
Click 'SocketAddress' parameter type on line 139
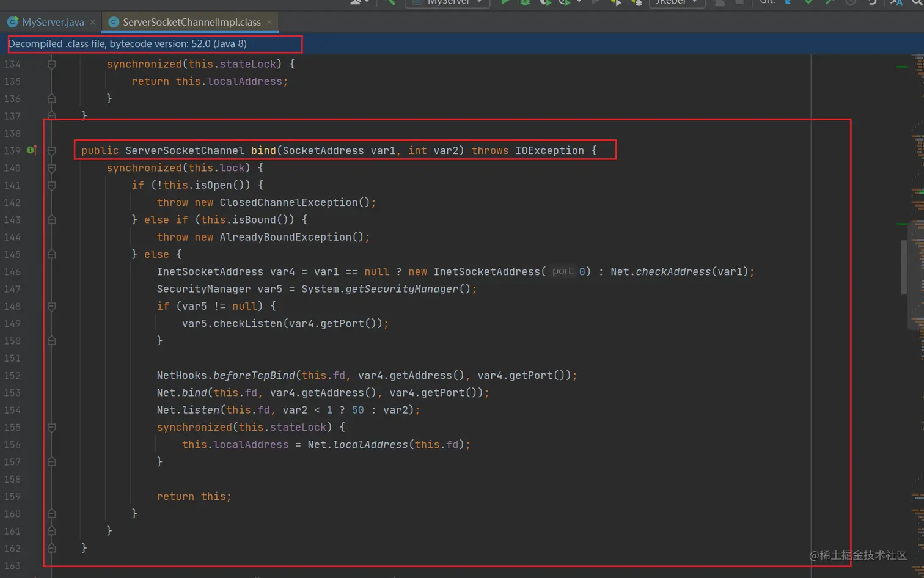(x=323, y=150)
